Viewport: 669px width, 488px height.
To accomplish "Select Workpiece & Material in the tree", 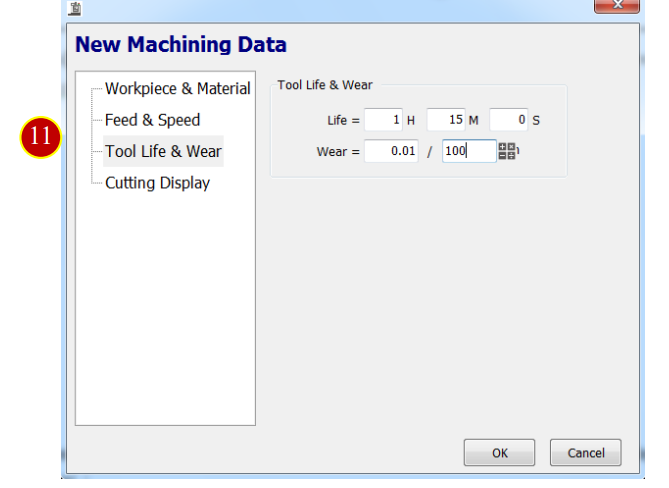I will (177, 89).
